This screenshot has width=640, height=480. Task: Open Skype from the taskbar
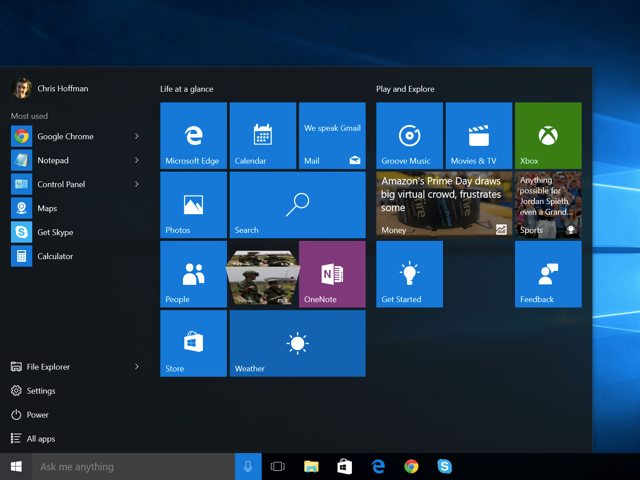(444, 467)
